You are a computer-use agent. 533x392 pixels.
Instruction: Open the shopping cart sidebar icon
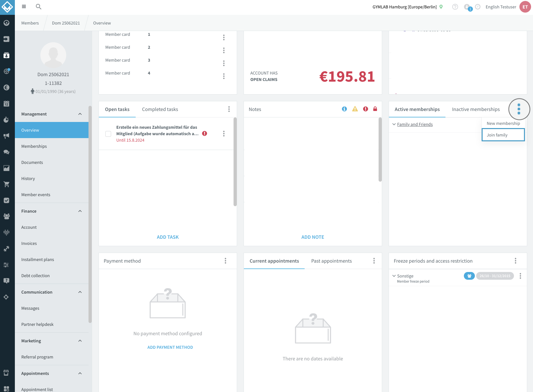(x=6, y=184)
